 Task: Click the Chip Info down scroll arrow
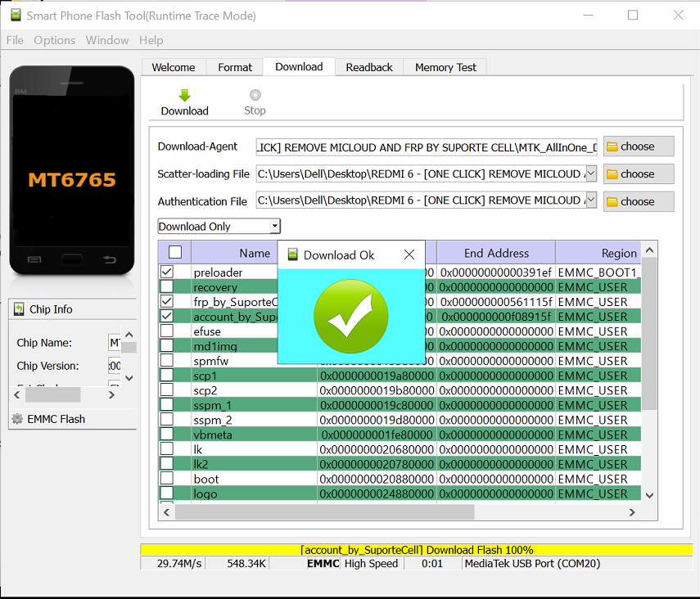click(x=129, y=377)
